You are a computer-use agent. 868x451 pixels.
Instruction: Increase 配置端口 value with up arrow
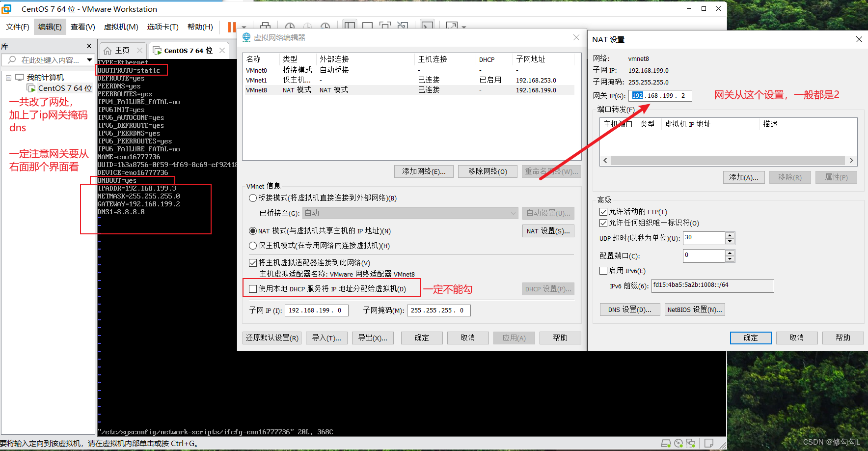click(x=730, y=253)
